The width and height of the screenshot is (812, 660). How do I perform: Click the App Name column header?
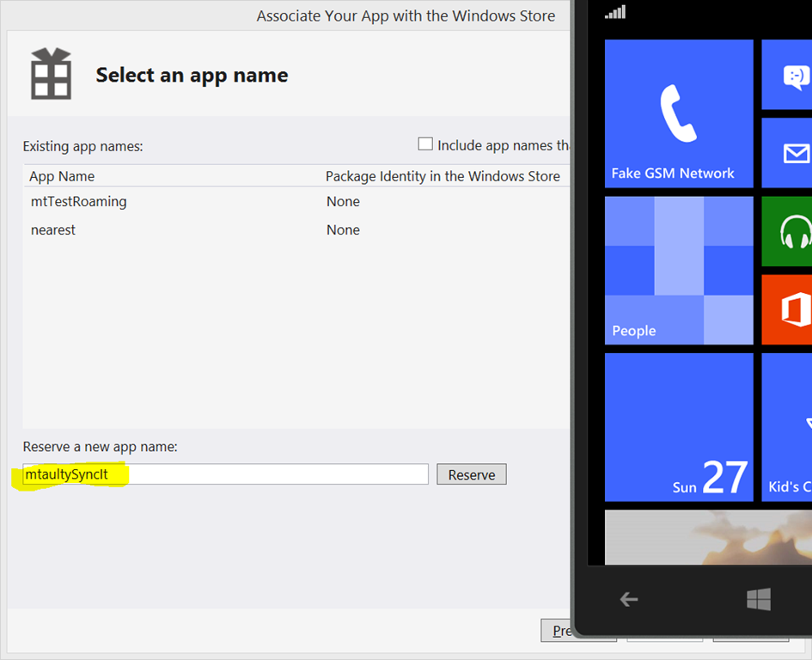click(62, 177)
